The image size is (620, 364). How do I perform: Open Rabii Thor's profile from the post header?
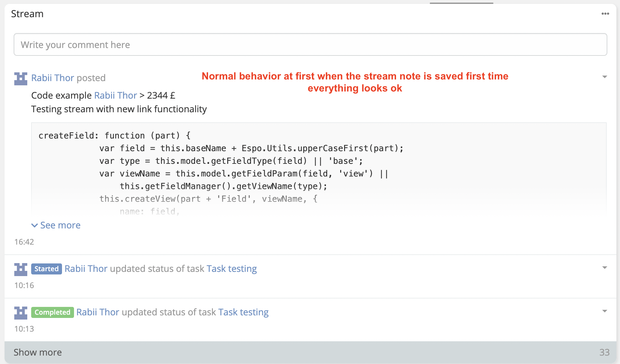pos(53,78)
